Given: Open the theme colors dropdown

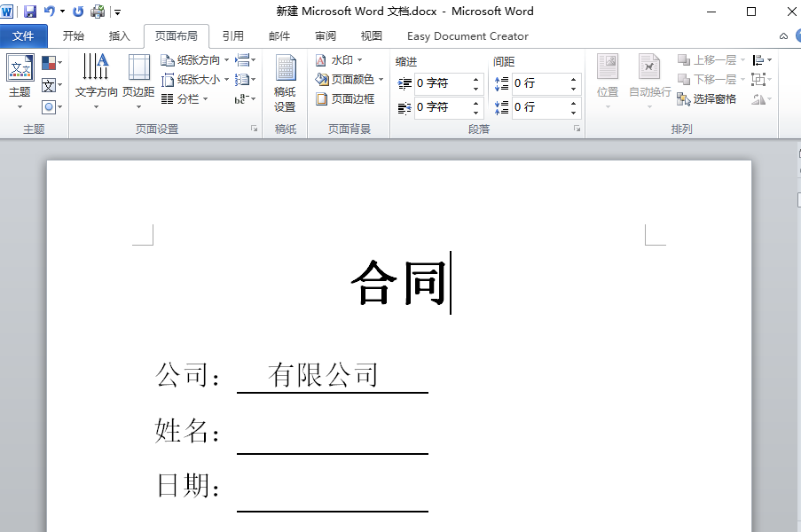Looking at the screenshot, I should coord(51,63).
